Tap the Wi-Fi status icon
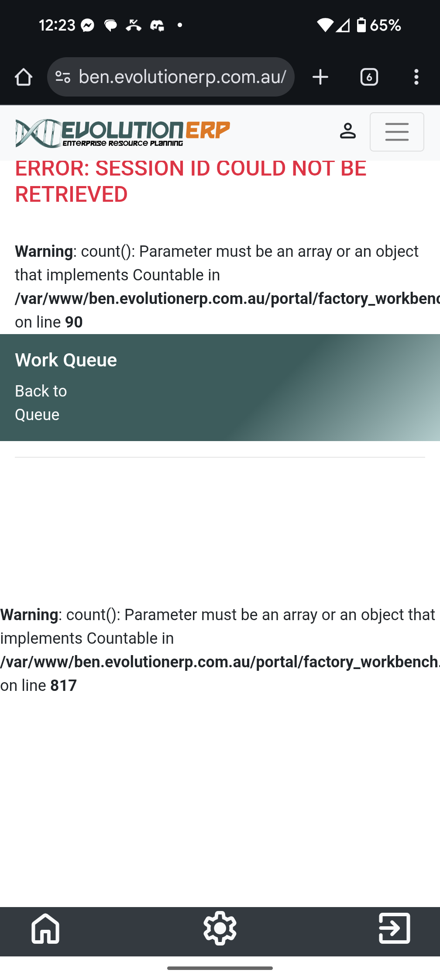440x980 pixels. click(325, 26)
